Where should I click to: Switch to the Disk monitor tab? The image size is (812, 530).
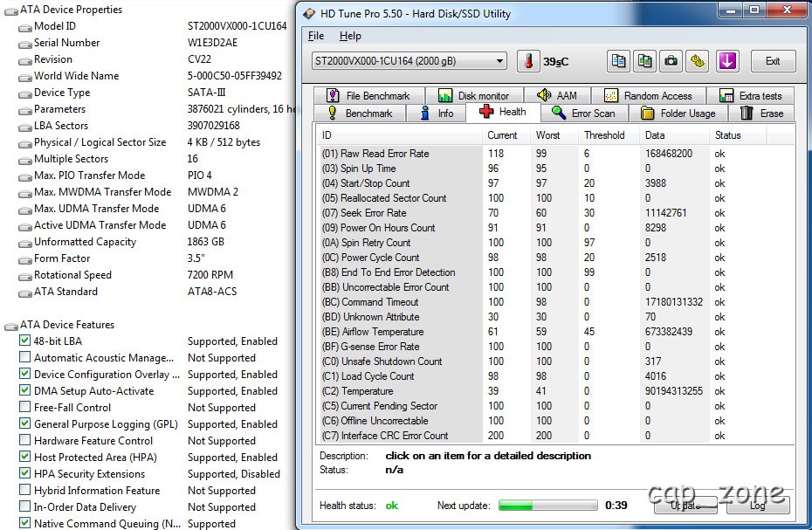tap(474, 96)
